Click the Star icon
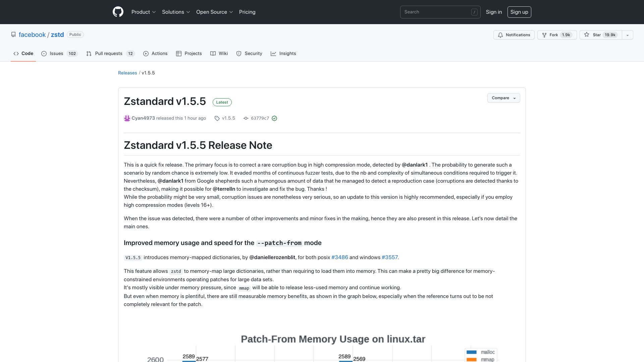 (x=587, y=35)
